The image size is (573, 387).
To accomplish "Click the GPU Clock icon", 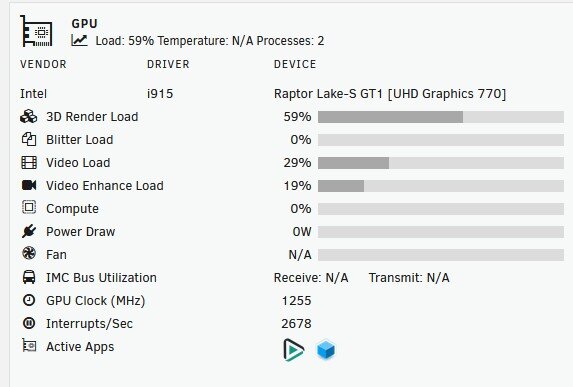I will coord(29,300).
